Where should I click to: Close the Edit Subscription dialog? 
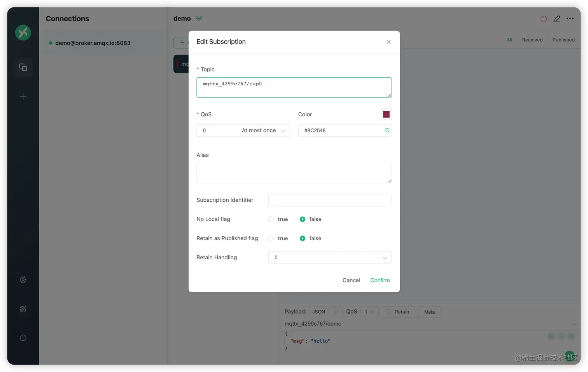click(388, 42)
